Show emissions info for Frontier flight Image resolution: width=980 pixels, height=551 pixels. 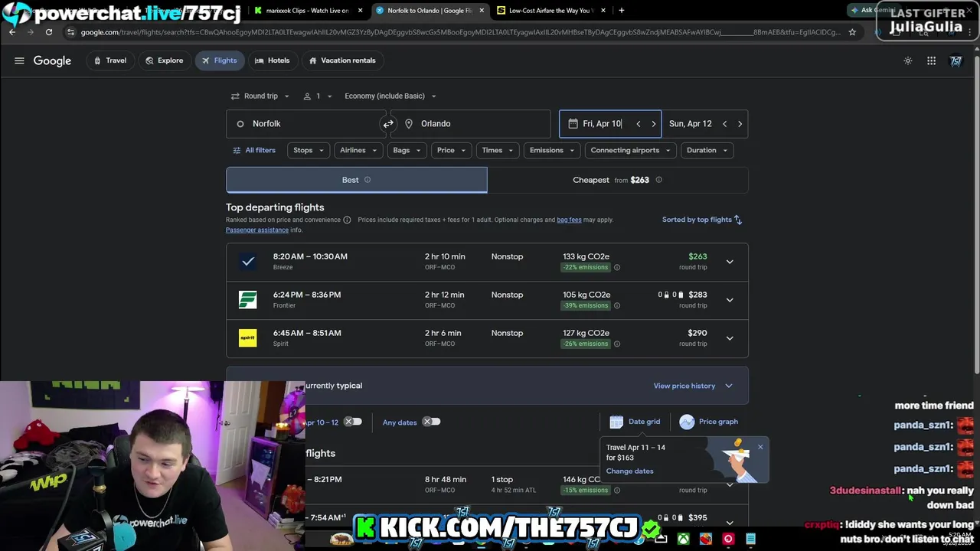(617, 305)
